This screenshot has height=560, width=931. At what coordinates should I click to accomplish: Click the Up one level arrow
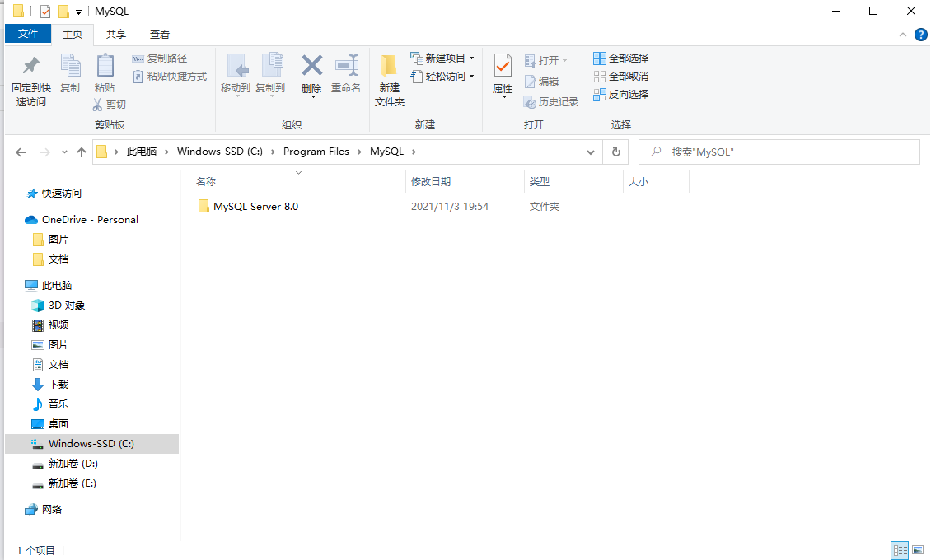82,152
